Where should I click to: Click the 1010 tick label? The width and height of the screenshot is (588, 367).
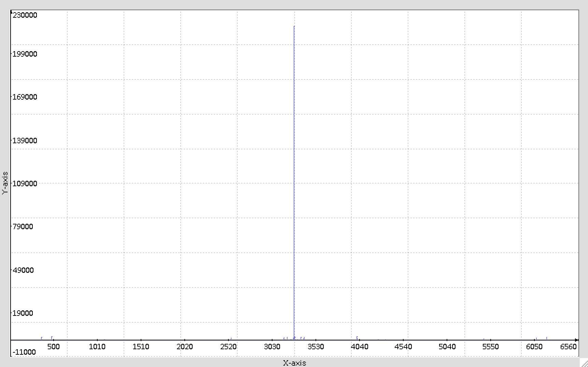[97, 347]
